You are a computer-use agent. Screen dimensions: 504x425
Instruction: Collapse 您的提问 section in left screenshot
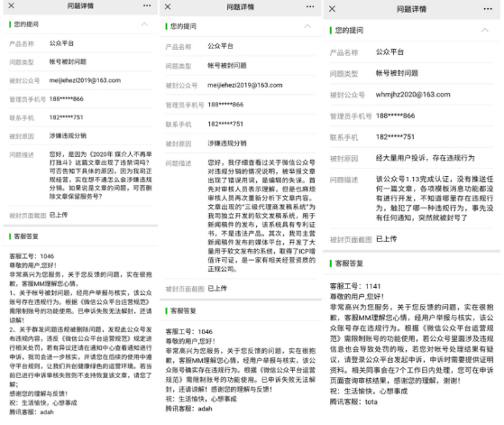click(x=144, y=24)
